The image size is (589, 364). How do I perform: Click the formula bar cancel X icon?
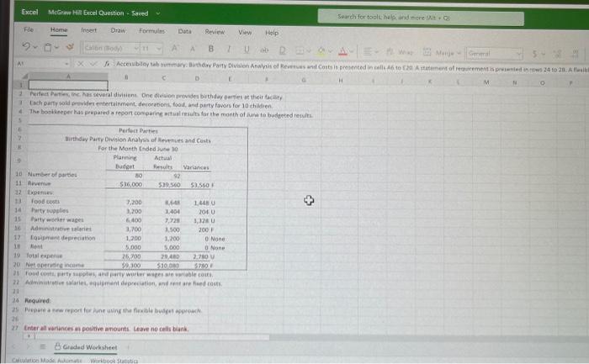[x=80, y=63]
